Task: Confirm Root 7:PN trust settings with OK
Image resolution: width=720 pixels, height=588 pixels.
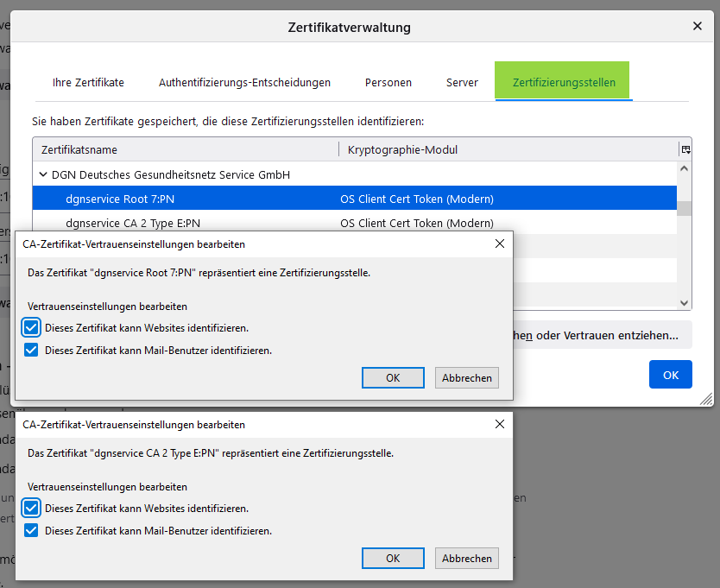Action: pos(393,377)
